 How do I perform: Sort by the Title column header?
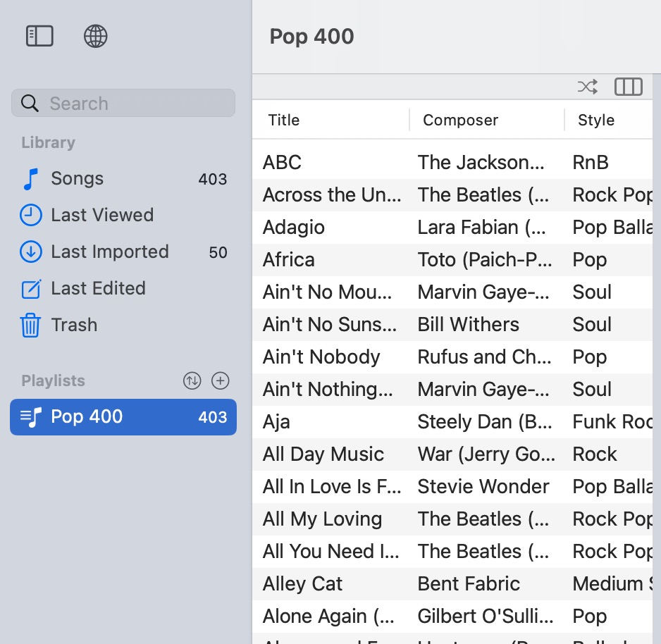pos(284,120)
